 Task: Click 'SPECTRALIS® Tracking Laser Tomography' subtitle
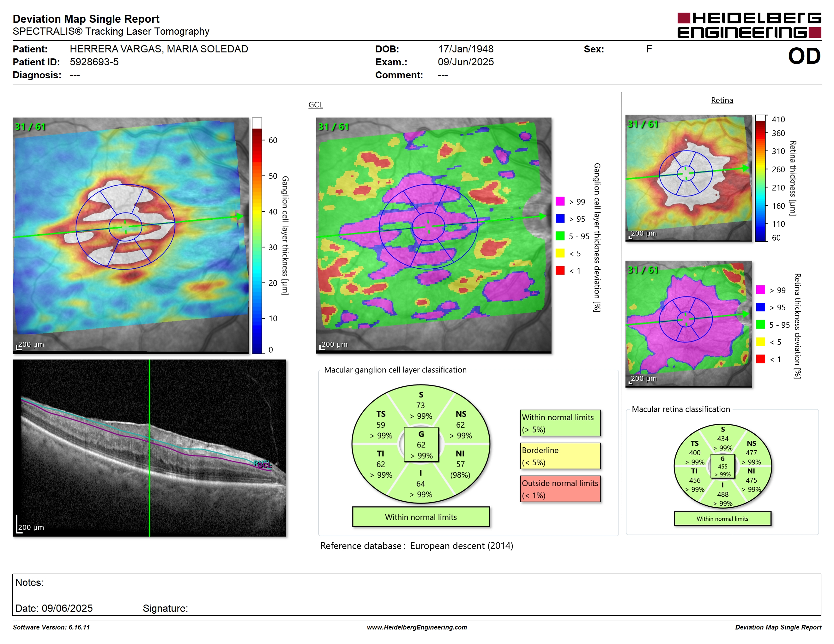111,31
